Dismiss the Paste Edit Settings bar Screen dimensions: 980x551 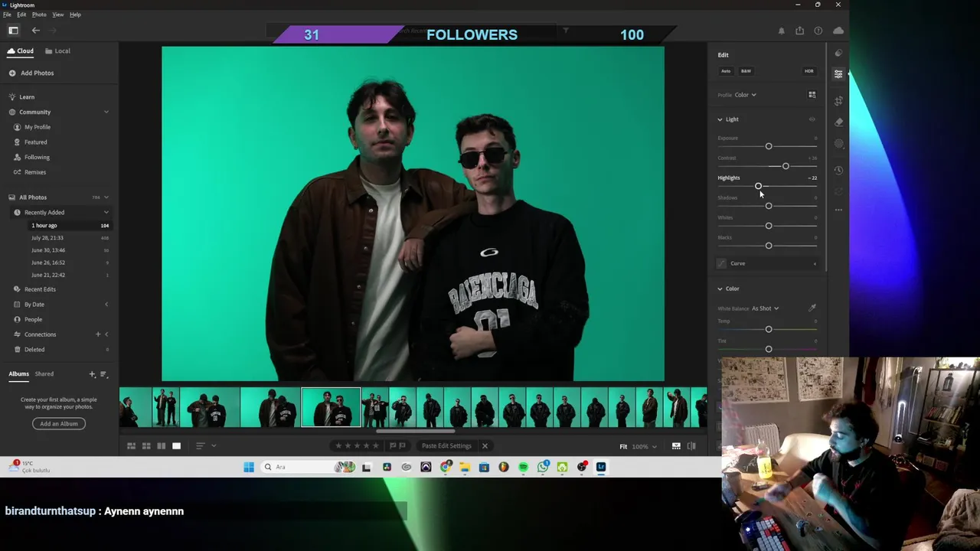click(x=485, y=445)
